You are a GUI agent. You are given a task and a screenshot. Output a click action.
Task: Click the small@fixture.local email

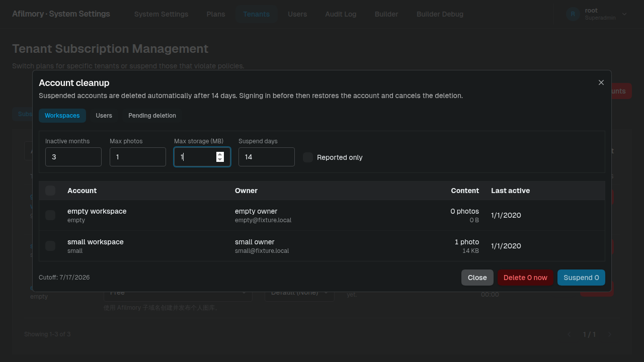click(x=262, y=251)
